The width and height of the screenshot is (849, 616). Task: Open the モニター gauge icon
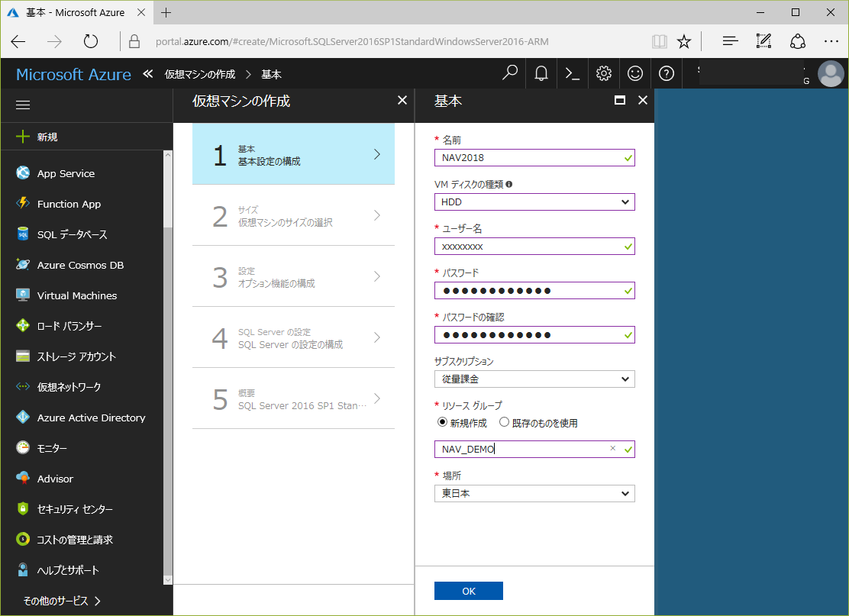(23, 447)
